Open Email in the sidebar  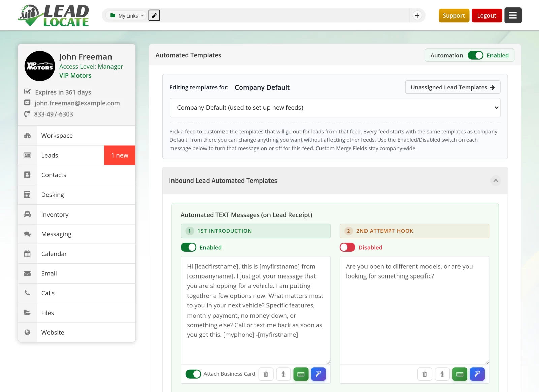tap(76, 273)
